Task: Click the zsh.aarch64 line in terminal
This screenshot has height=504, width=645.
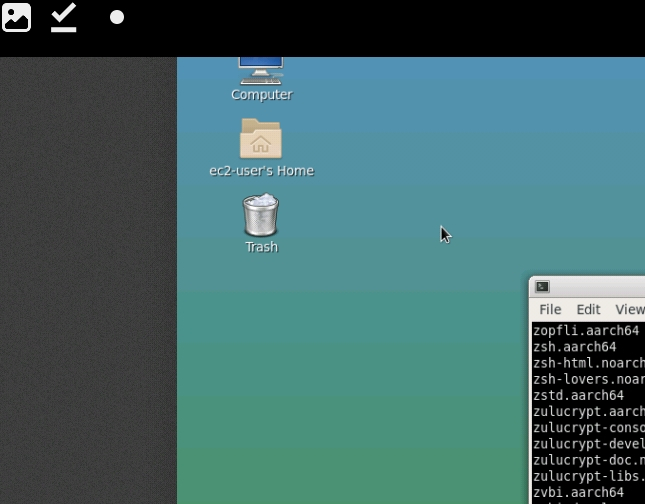Action: [x=575, y=347]
